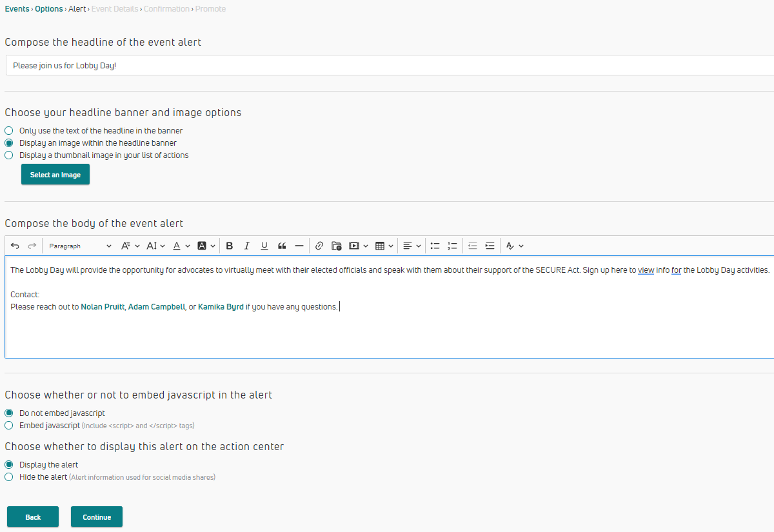Screen dimensions: 774x532
Task: Increase the indent
Action: pyautogui.click(x=490, y=246)
